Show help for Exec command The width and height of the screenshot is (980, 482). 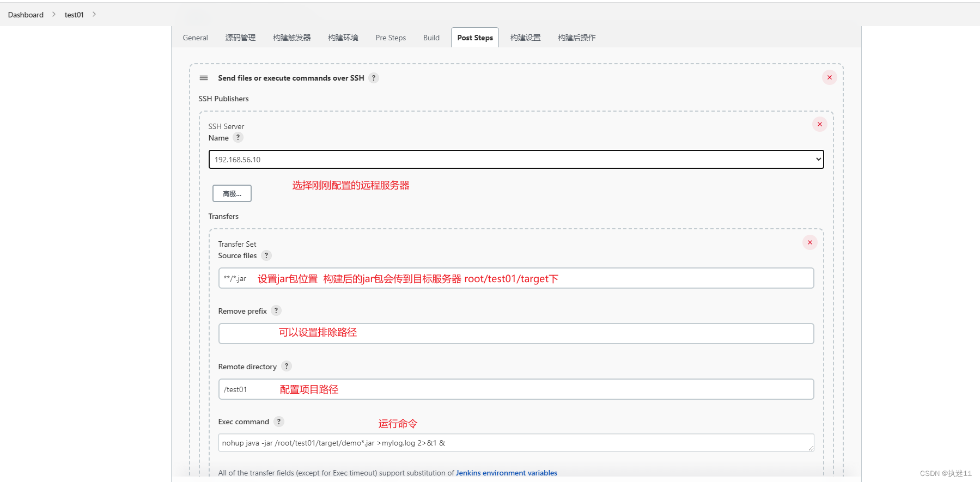coord(279,422)
